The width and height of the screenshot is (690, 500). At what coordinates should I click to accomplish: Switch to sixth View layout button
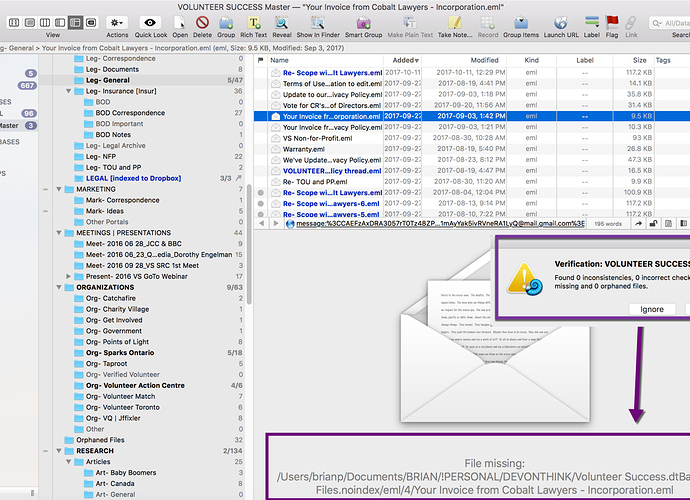(91, 22)
